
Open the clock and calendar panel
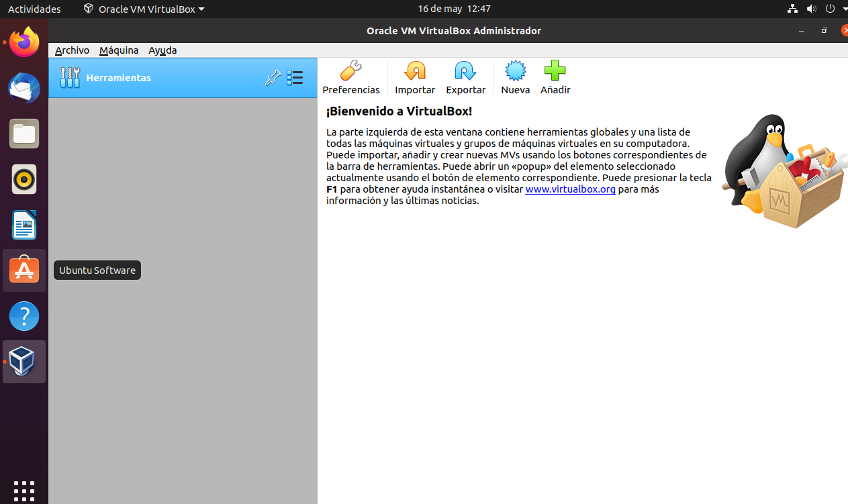point(454,9)
